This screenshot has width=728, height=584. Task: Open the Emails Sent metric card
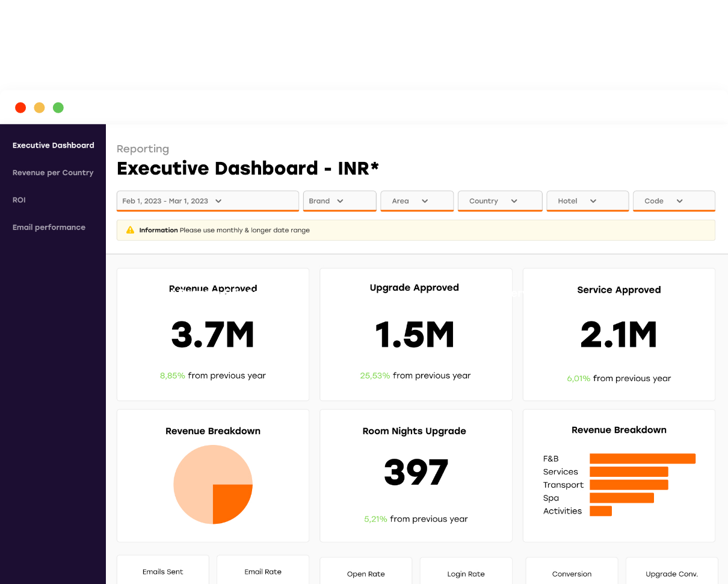click(163, 571)
